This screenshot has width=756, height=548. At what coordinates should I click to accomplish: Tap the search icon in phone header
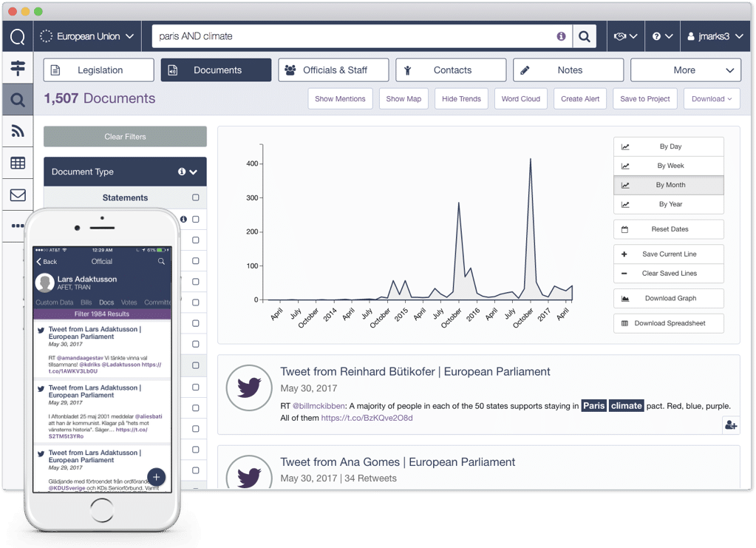162,262
